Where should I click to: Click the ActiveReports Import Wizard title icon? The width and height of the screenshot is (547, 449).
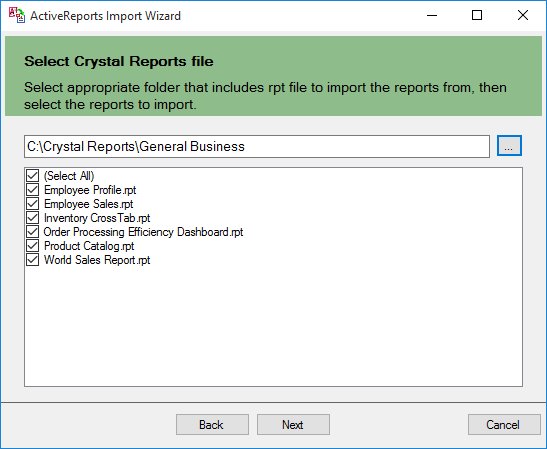(17, 15)
